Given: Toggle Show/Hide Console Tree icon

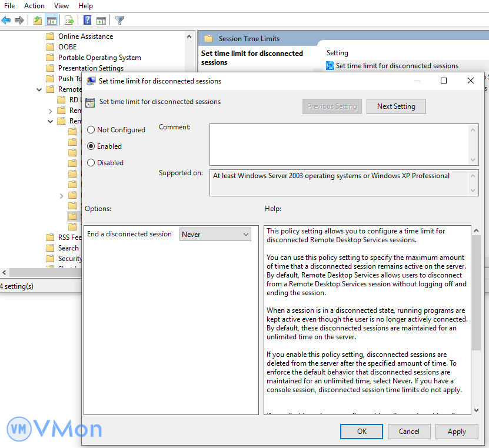Looking at the screenshot, I should point(52,21).
